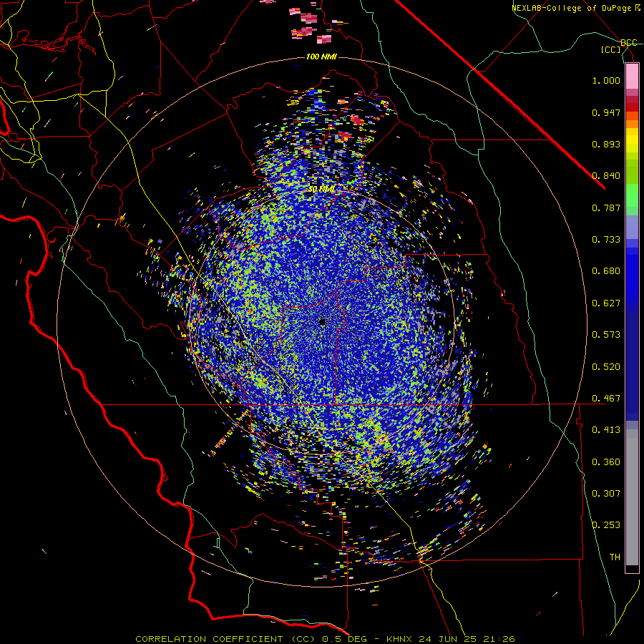Select the 0.733 legend value
This screenshot has width=644, height=644.
coord(606,240)
